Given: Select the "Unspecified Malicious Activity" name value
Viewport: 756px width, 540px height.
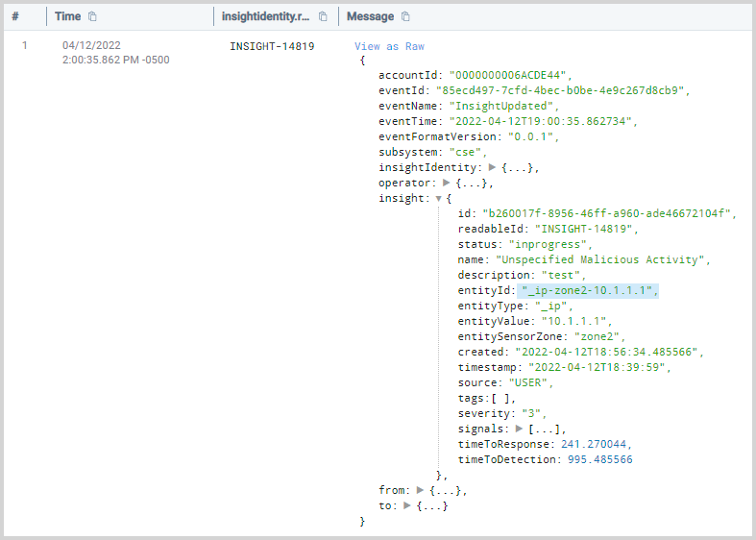Looking at the screenshot, I should pyautogui.click(x=602, y=259).
